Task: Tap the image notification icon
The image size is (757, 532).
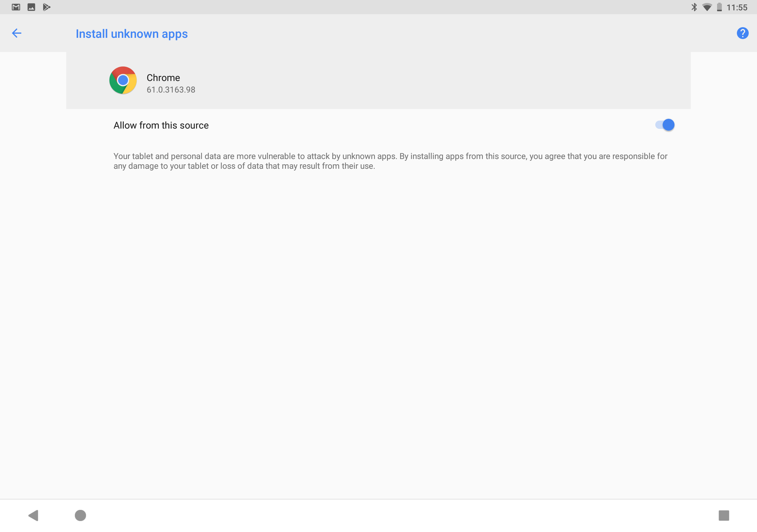Action: point(31,7)
